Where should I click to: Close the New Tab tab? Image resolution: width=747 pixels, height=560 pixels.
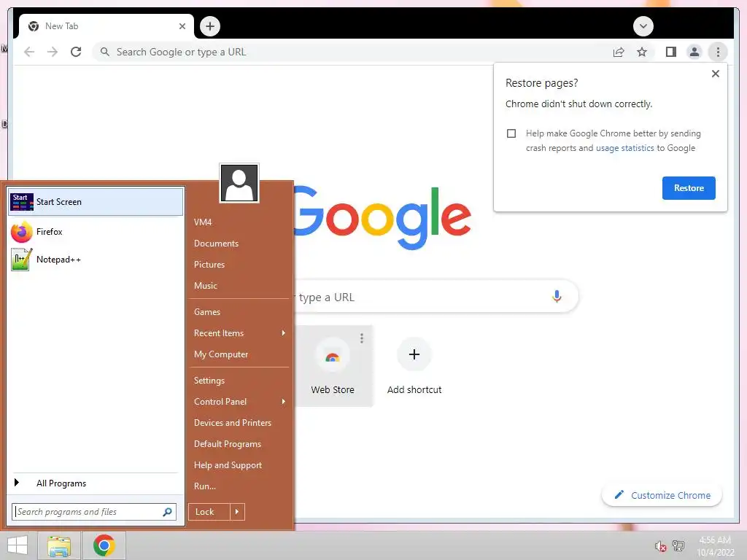(x=182, y=26)
